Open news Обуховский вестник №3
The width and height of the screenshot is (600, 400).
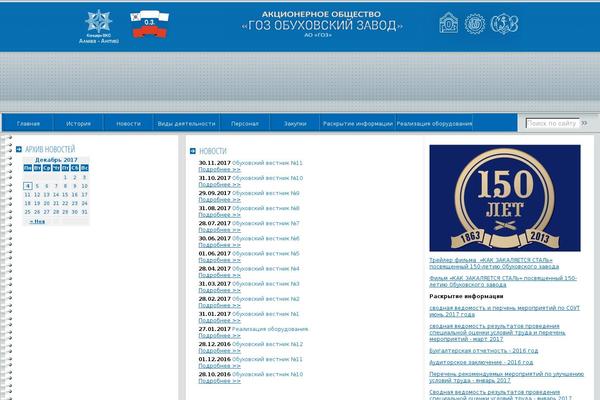click(x=266, y=284)
